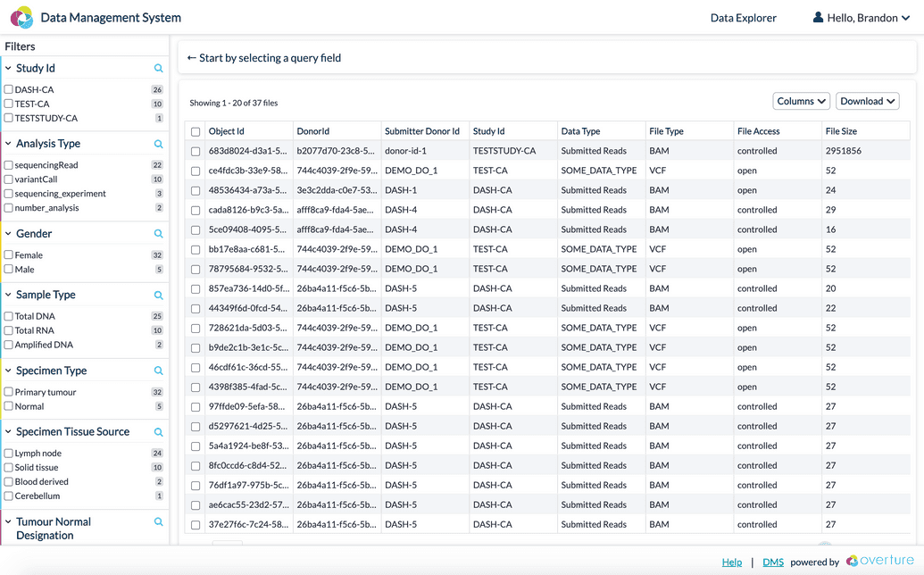924x575 pixels.
Task: Check the Normal specimen type checkbox
Action: coord(9,406)
